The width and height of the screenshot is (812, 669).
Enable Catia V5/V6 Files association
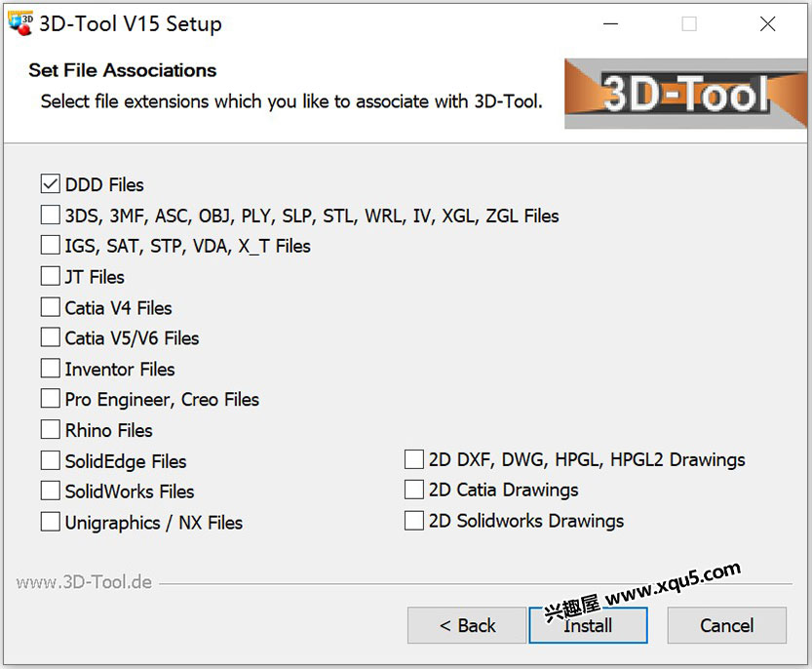pos(51,337)
